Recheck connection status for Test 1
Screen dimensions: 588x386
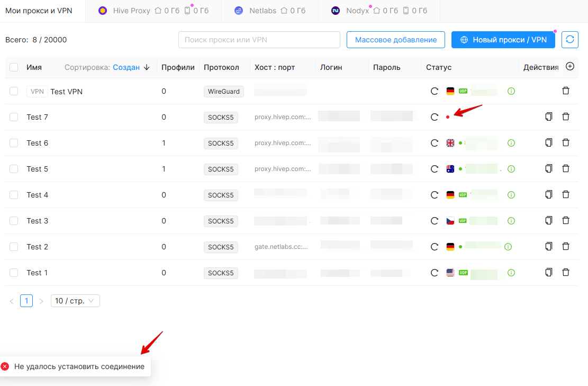434,273
